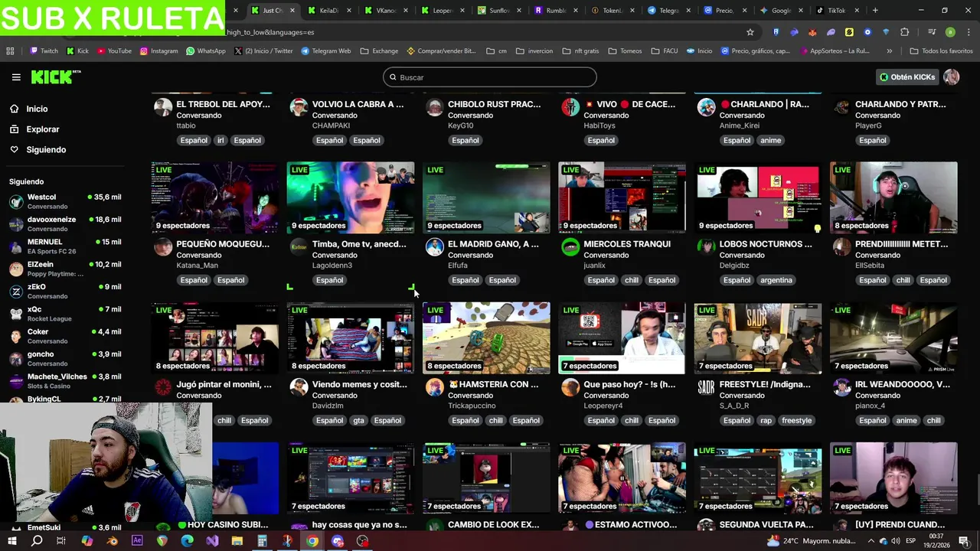Open Calculator from taskbar

point(262,541)
